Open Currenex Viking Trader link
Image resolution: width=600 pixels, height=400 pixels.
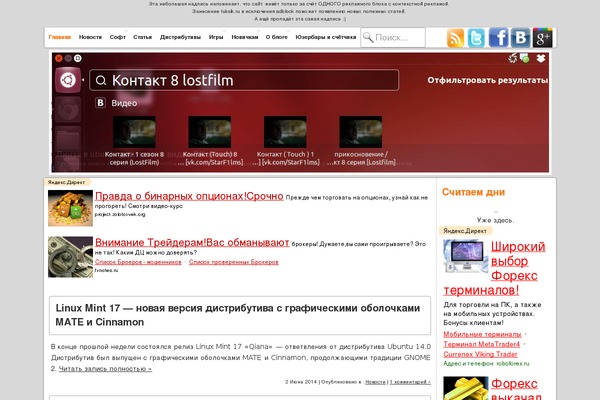coord(480,354)
